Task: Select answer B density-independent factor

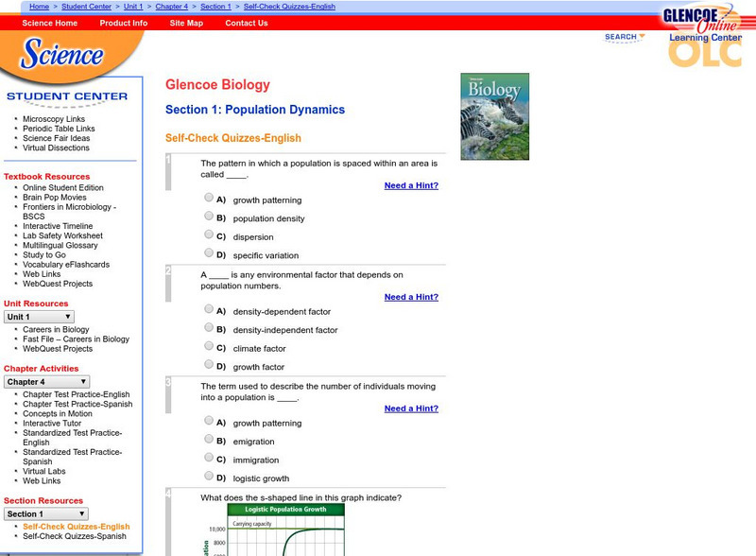Action: click(209, 327)
